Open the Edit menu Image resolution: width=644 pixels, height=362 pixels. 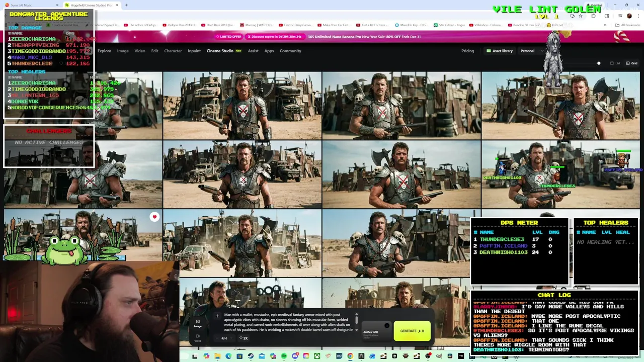tap(154, 51)
